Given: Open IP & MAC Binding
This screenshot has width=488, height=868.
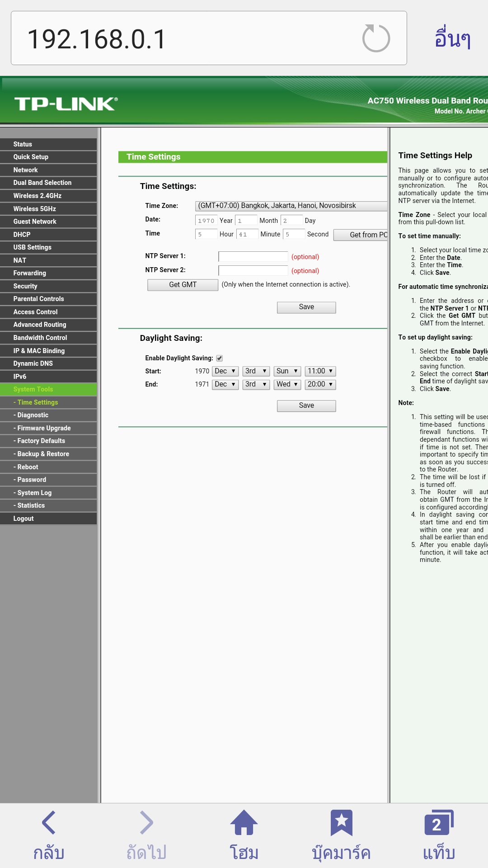Looking at the screenshot, I should (48, 351).
